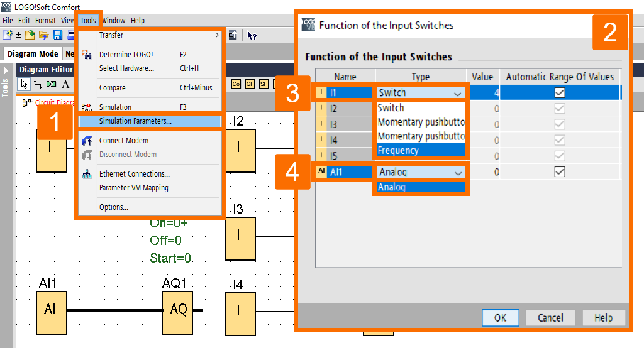Click the Help button in the dialog

(603, 318)
